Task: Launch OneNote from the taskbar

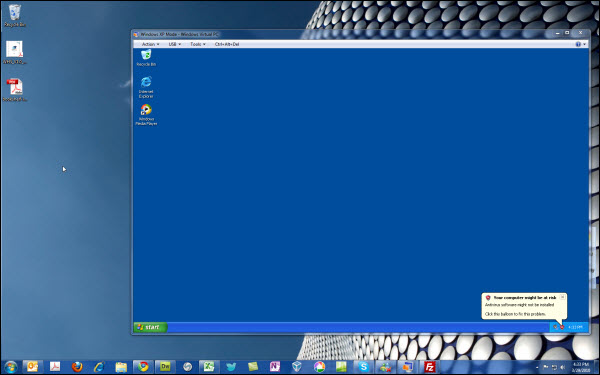Action: point(275,367)
